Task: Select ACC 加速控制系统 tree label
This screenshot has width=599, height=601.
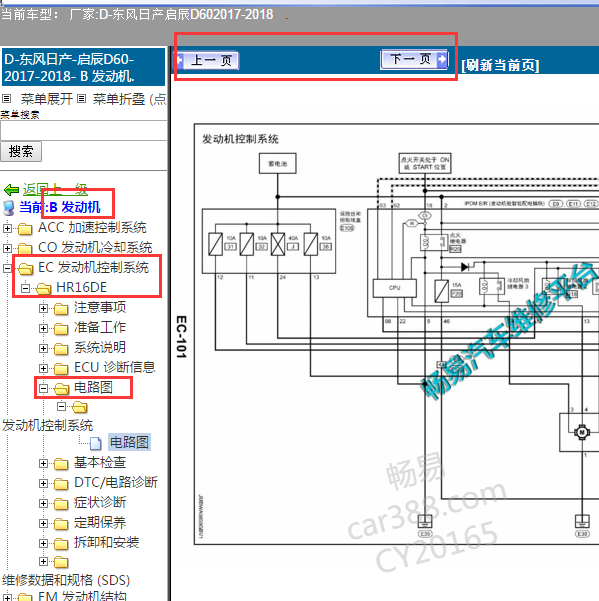Action: click(92, 228)
